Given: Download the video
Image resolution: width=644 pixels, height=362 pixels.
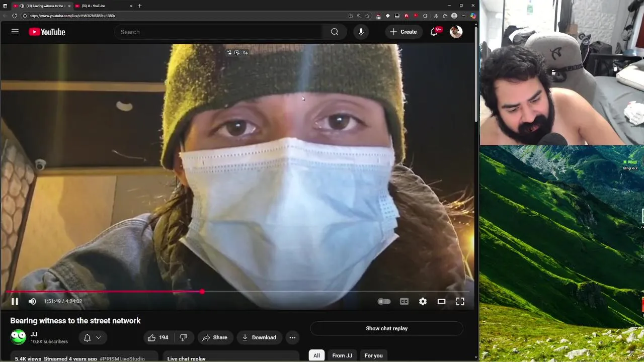Looking at the screenshot, I should (259, 337).
